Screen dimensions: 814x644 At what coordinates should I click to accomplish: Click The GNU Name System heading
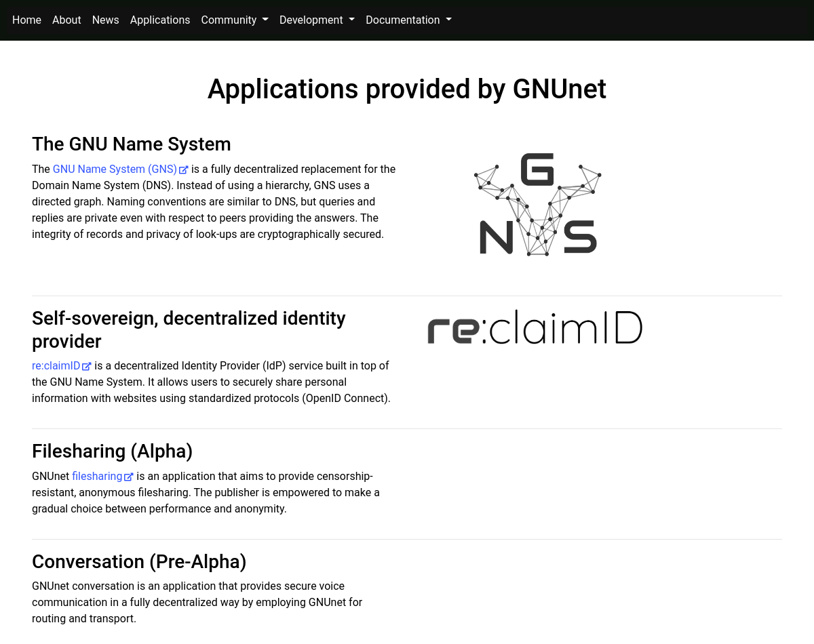[x=132, y=144]
